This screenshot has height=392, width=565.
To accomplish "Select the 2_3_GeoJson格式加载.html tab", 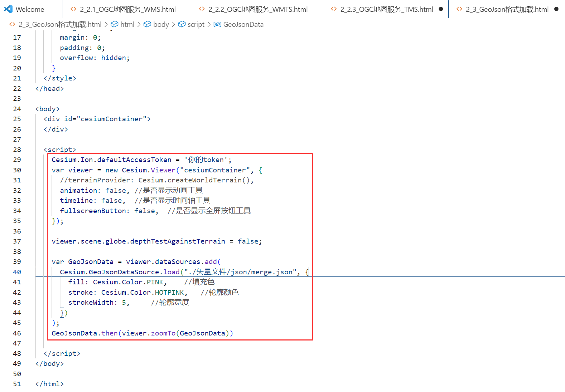I will tap(506, 9).
